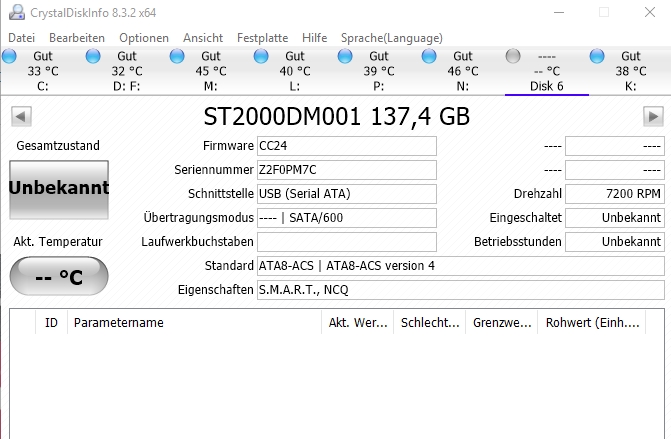Open the Sprache(Language) menu
The width and height of the screenshot is (671, 439).
[392, 38]
